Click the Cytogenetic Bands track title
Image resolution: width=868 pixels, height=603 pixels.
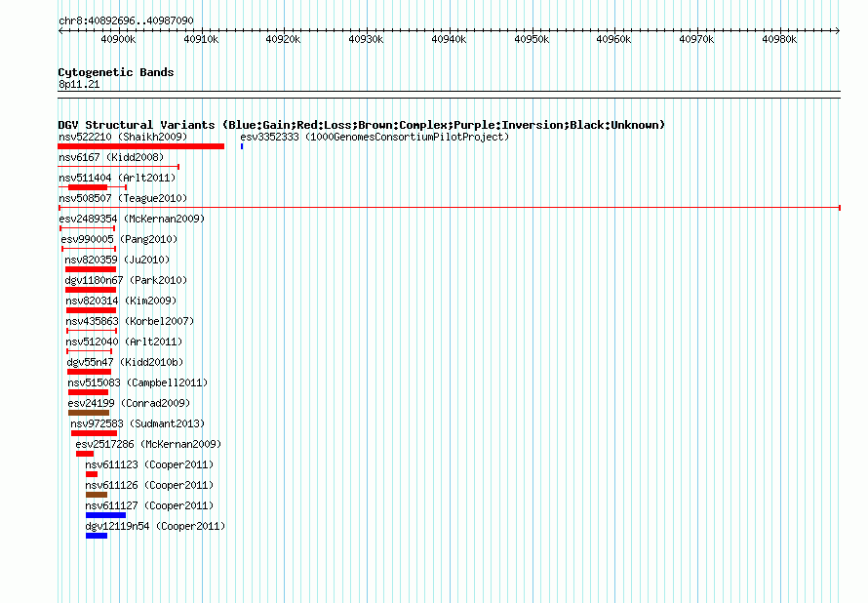click(116, 72)
